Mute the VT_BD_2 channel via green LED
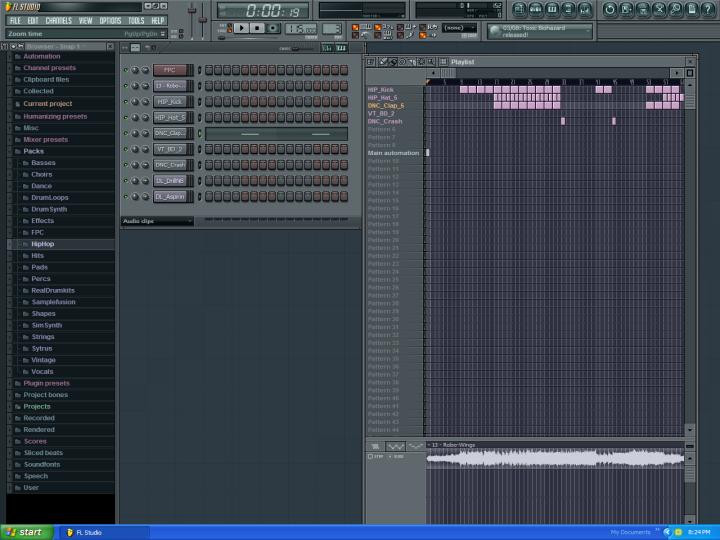Screen dimensions: 720x540 point(126,149)
